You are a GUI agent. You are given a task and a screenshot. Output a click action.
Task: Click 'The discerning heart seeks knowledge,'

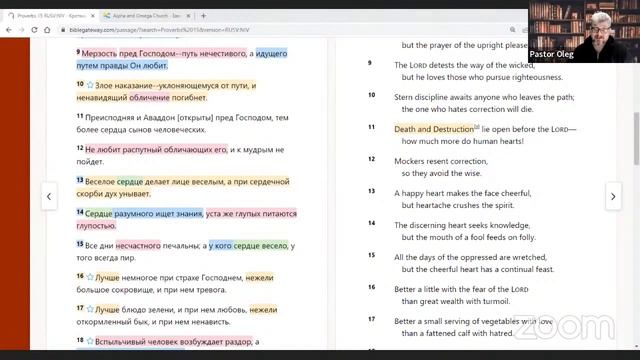click(x=462, y=225)
